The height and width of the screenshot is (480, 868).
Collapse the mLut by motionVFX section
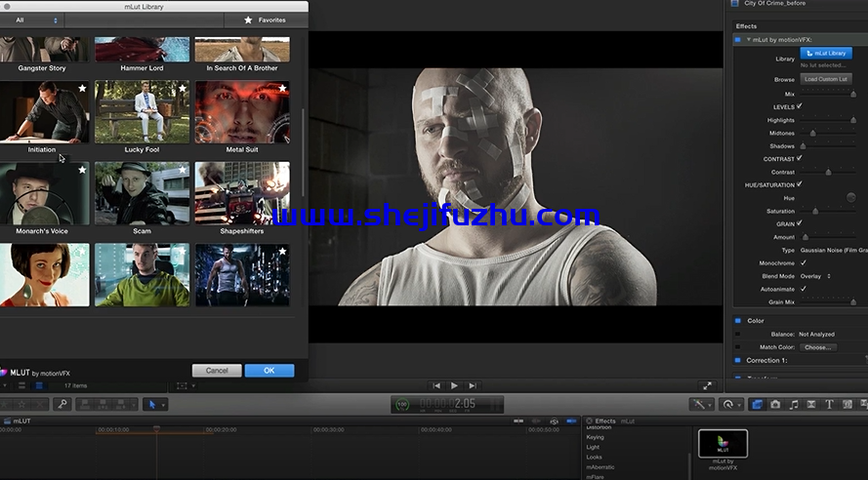pos(749,39)
